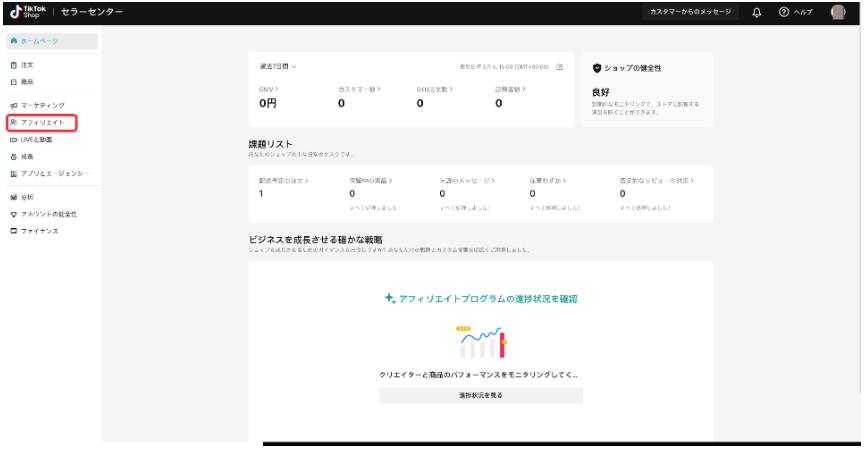The image size is (866, 449).
Task: Click the help question mark icon
Action: [784, 12]
